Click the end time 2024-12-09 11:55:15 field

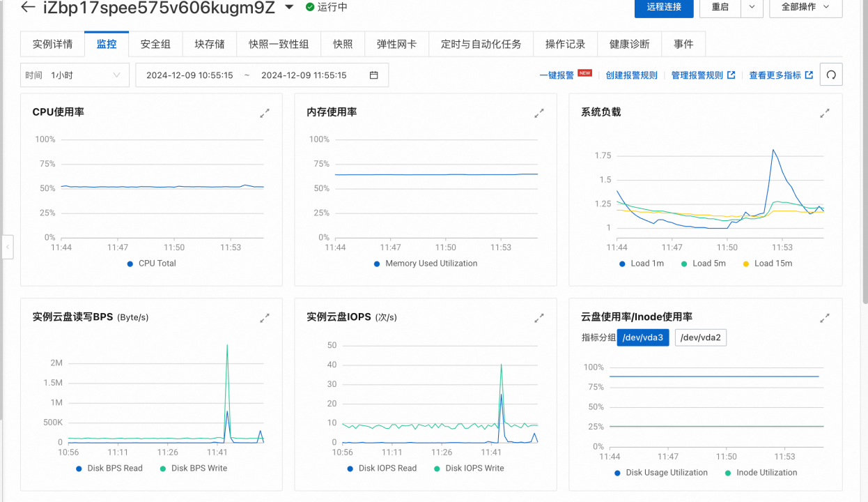coord(304,75)
